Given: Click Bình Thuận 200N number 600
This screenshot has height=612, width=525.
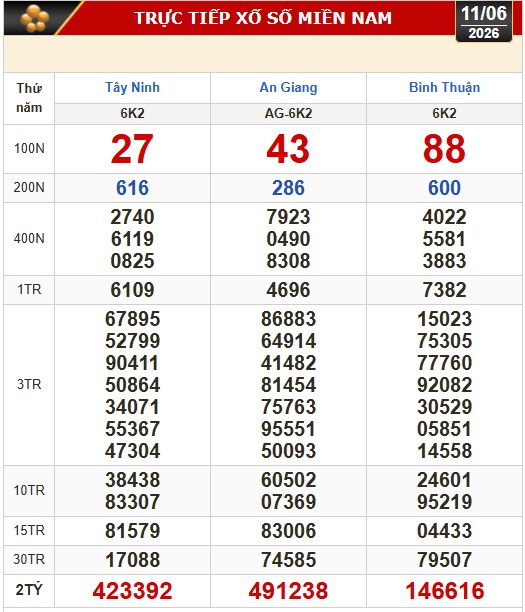Looking at the screenshot, I should pos(445,188).
